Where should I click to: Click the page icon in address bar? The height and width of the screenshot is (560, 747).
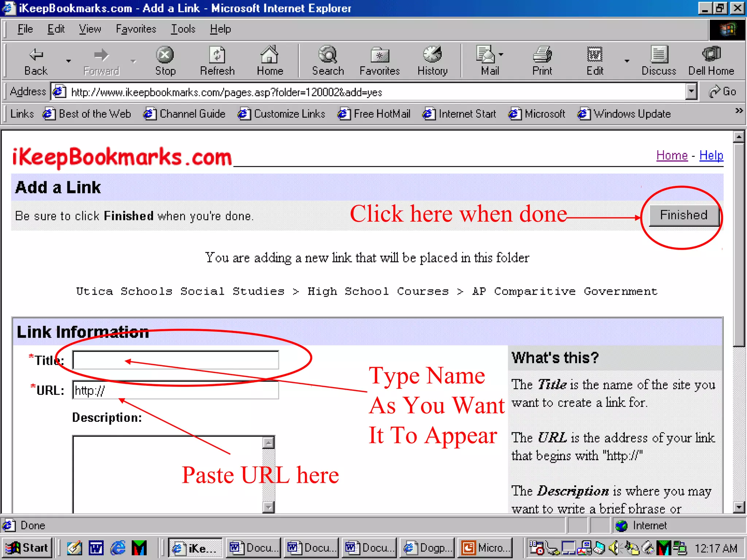coord(59,92)
